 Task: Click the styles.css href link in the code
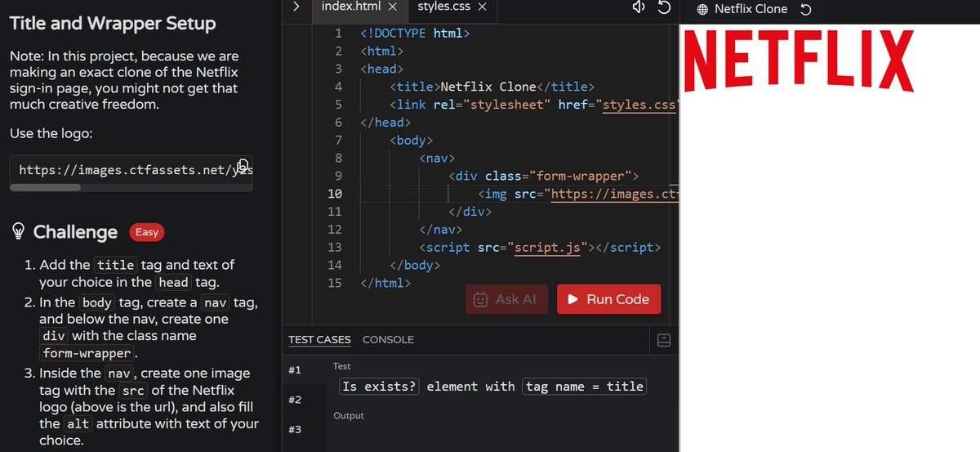tap(640, 105)
